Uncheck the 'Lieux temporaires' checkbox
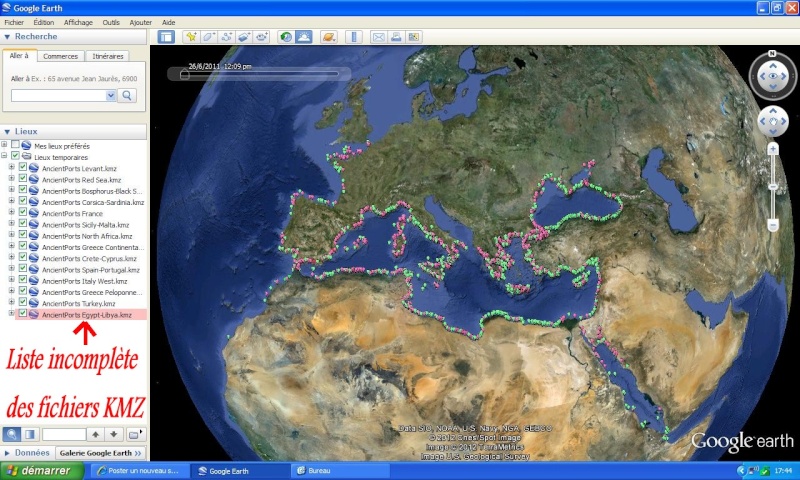The image size is (800, 480). 15,156
